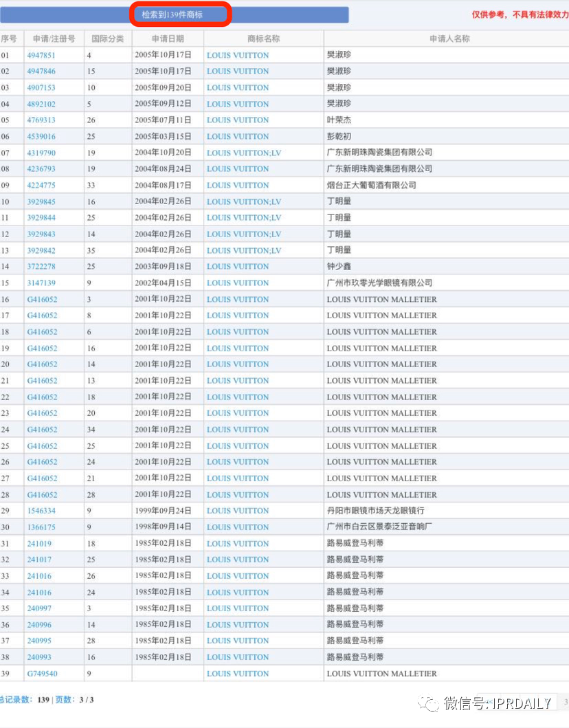Open registration number 4947846
The width and height of the screenshot is (569, 728).
(x=41, y=71)
